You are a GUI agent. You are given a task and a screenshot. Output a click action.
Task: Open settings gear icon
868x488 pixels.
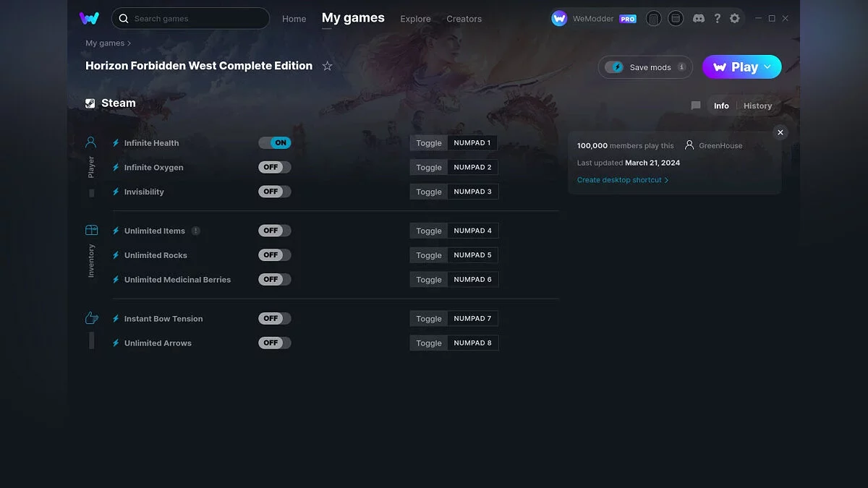[x=734, y=18]
